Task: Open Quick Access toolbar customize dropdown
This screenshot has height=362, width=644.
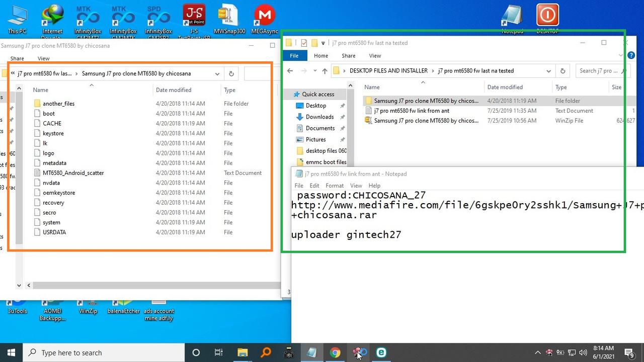Action: pos(323,43)
